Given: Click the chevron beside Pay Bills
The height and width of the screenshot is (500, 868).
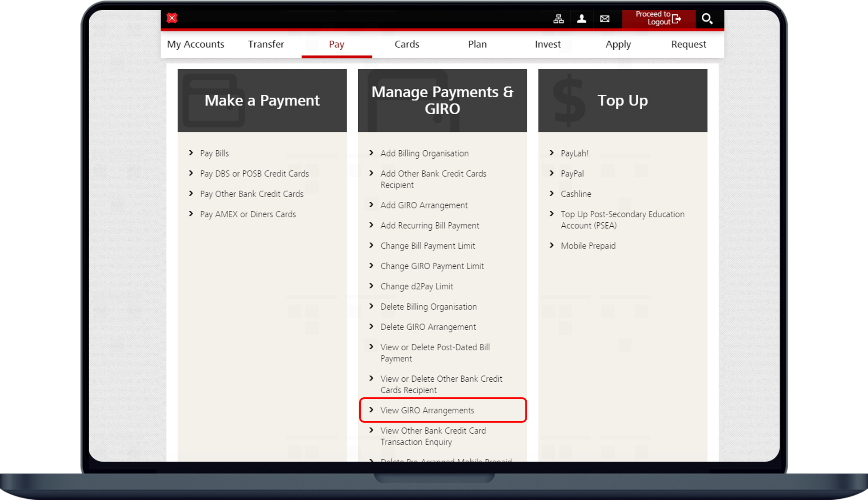Looking at the screenshot, I should click(191, 153).
